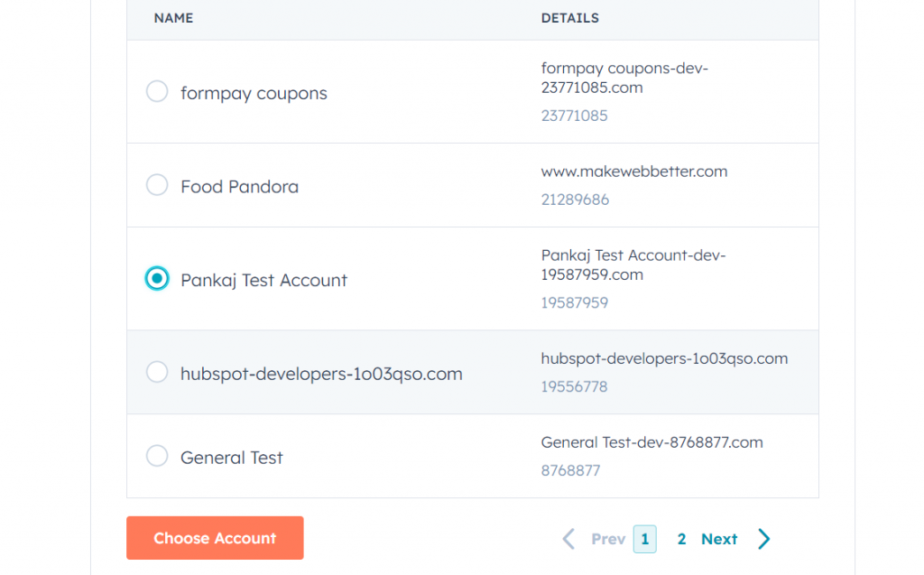Click the highlighted page 1 indicator
The width and height of the screenshot is (924, 575).
click(x=644, y=539)
